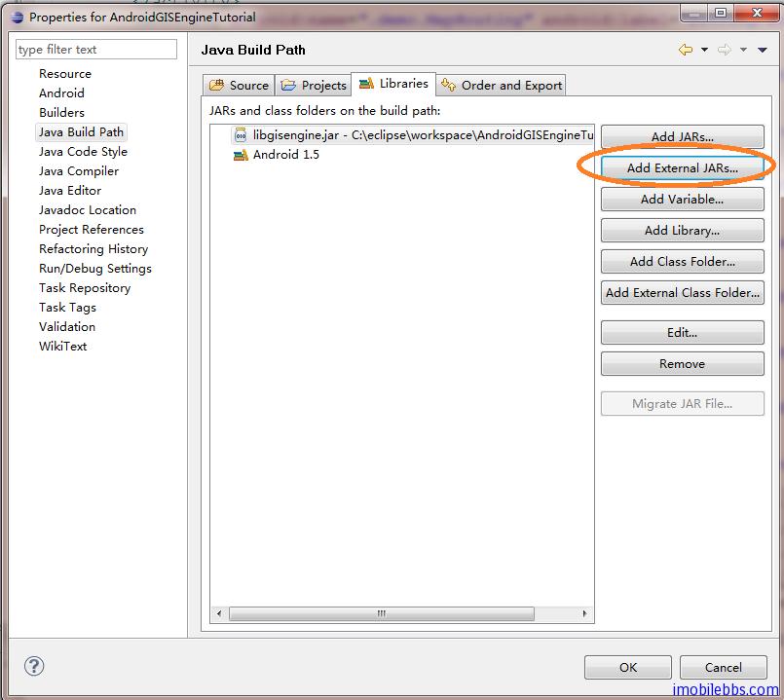Click the Add Library button
Viewport: 784px width, 700px height.
pyautogui.click(x=682, y=231)
